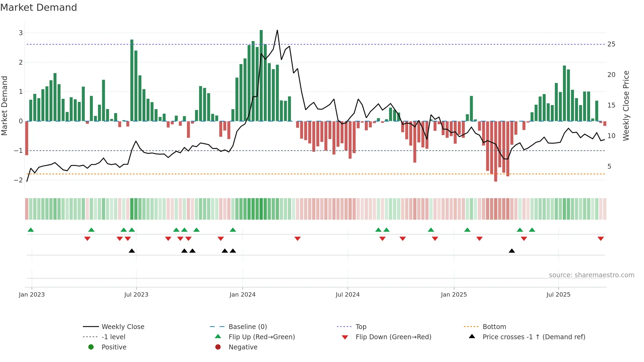The height and width of the screenshot is (362, 644).
Task: Click the dotted purple Top line sample
Action: [344, 327]
